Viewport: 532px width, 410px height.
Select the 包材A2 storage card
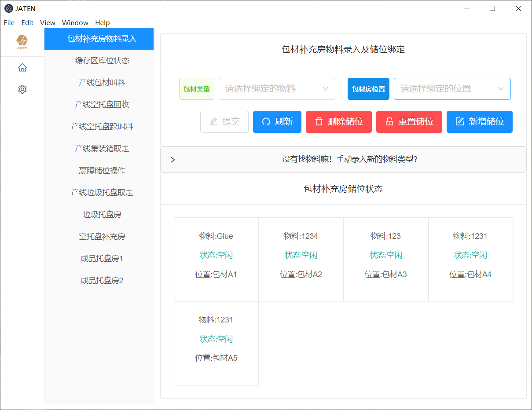click(301, 260)
